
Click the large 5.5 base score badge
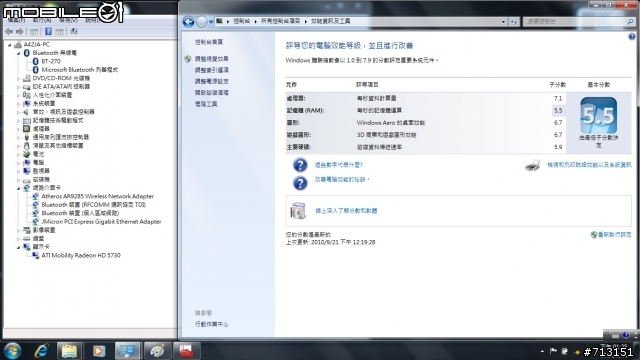point(598,115)
